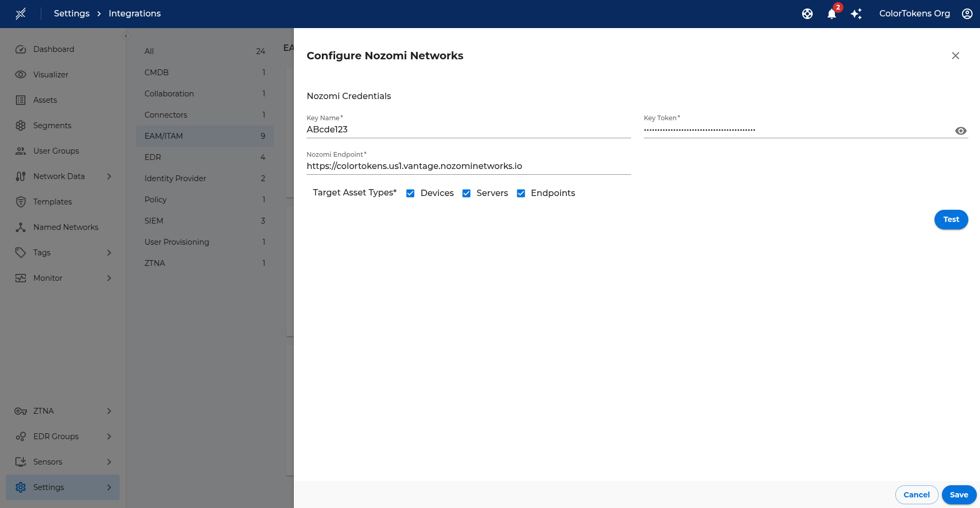
Task: Select the SIEM integration category
Action: pyautogui.click(x=153, y=220)
